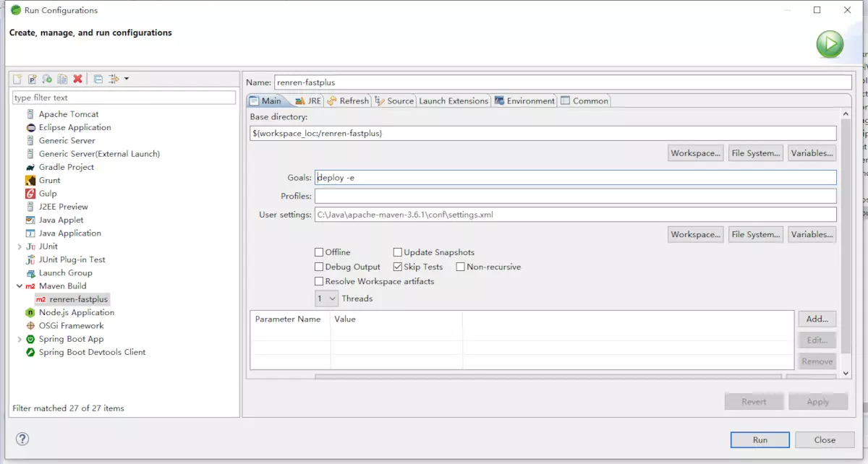Click the J2EE Preview server icon
This screenshot has height=464, width=868.
coord(30,207)
